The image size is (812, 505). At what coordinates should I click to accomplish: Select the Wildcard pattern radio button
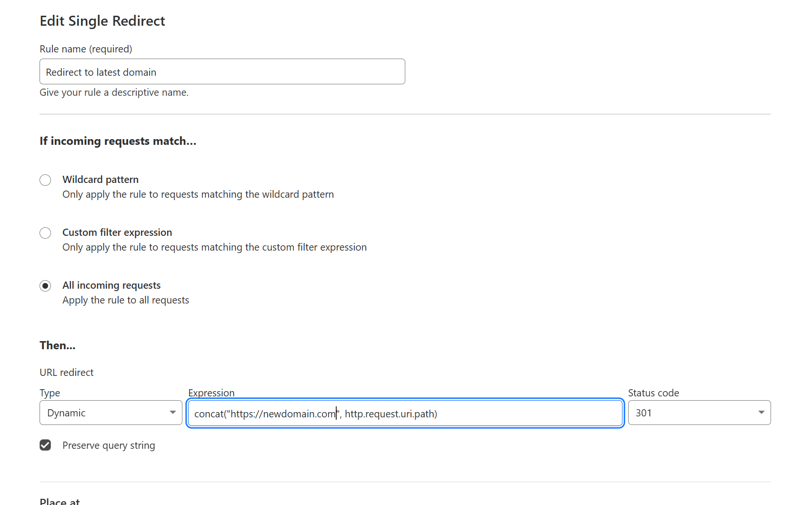(45, 180)
